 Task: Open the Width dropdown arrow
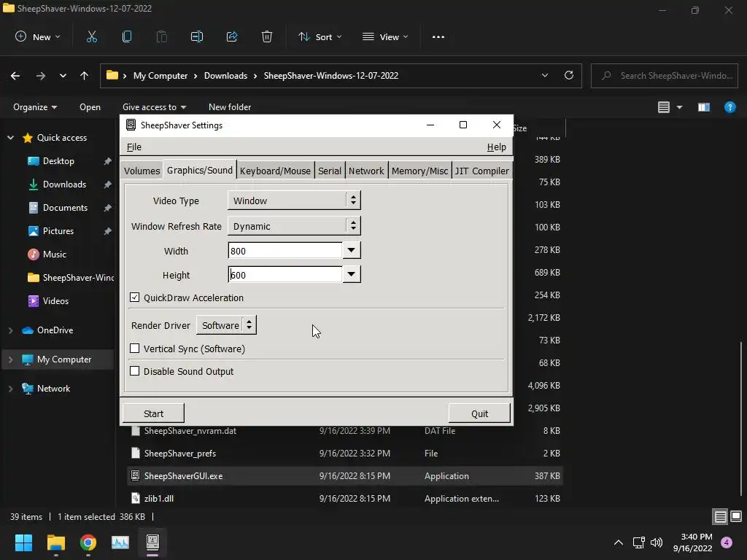coord(351,251)
